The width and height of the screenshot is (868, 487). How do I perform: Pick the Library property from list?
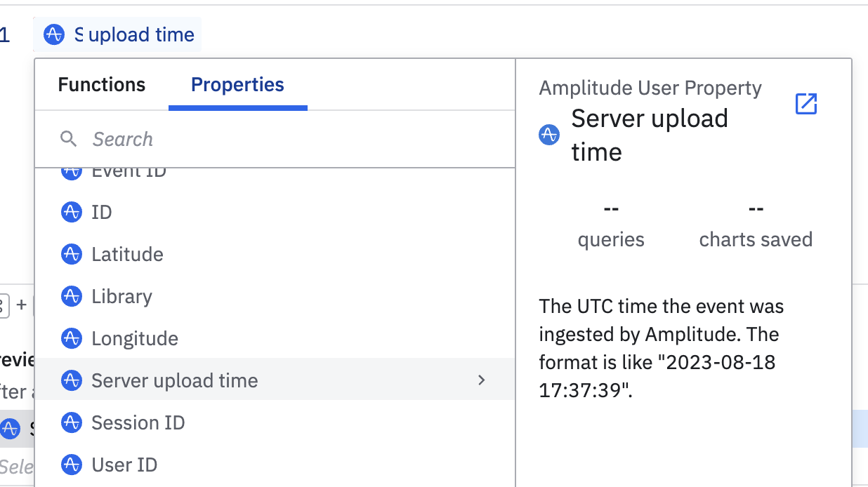point(121,296)
